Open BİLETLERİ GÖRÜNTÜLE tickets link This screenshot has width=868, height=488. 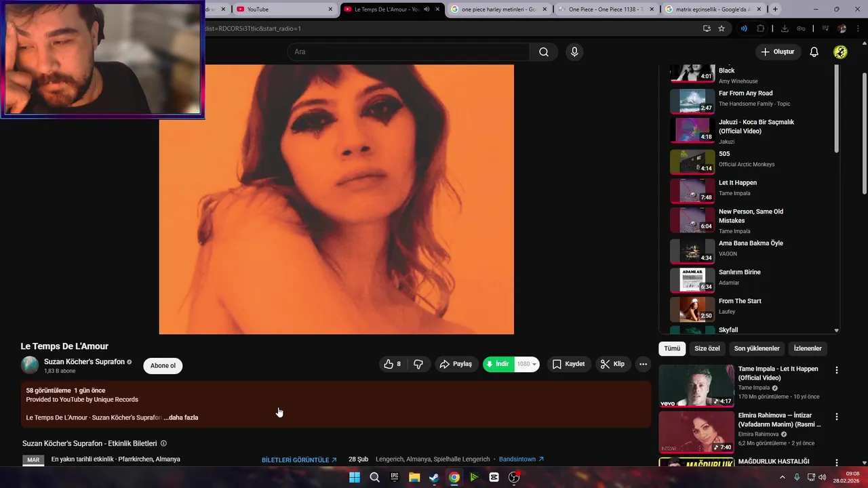click(x=299, y=460)
